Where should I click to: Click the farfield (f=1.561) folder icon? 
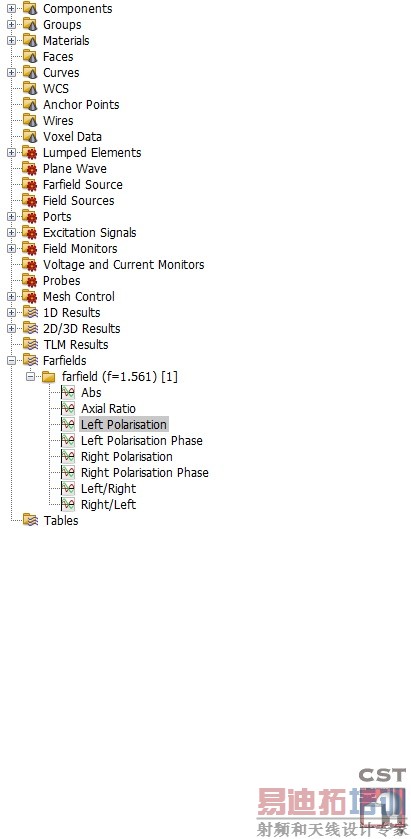(x=49, y=377)
